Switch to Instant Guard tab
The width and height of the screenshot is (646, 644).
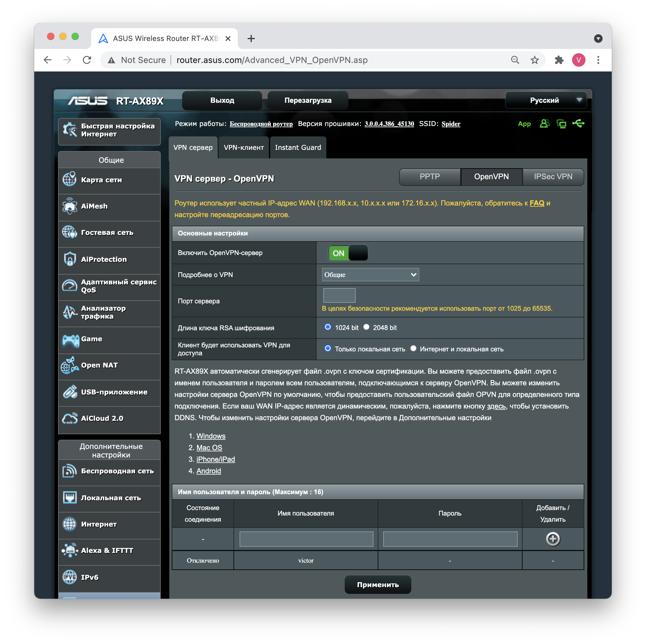(x=298, y=147)
